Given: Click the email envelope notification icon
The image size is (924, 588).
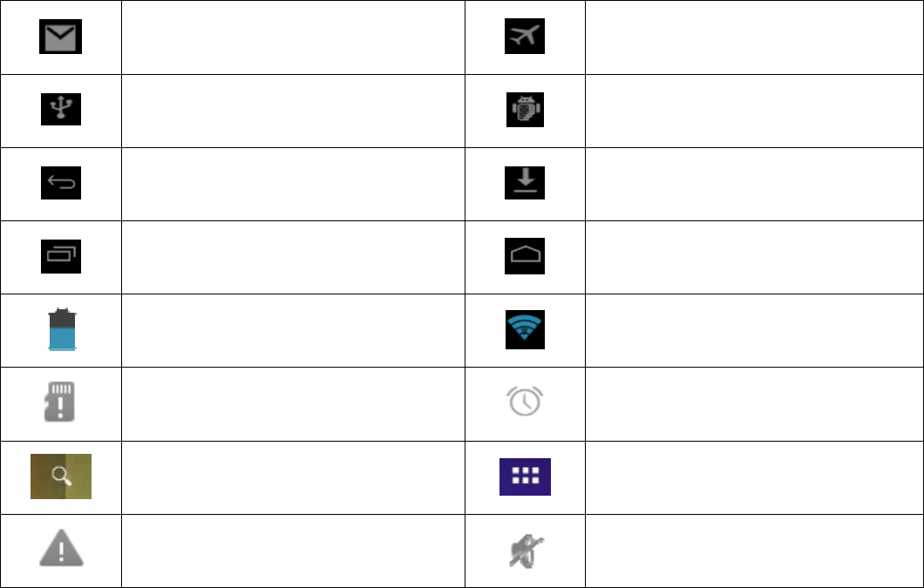Looking at the screenshot, I should pos(60,37).
